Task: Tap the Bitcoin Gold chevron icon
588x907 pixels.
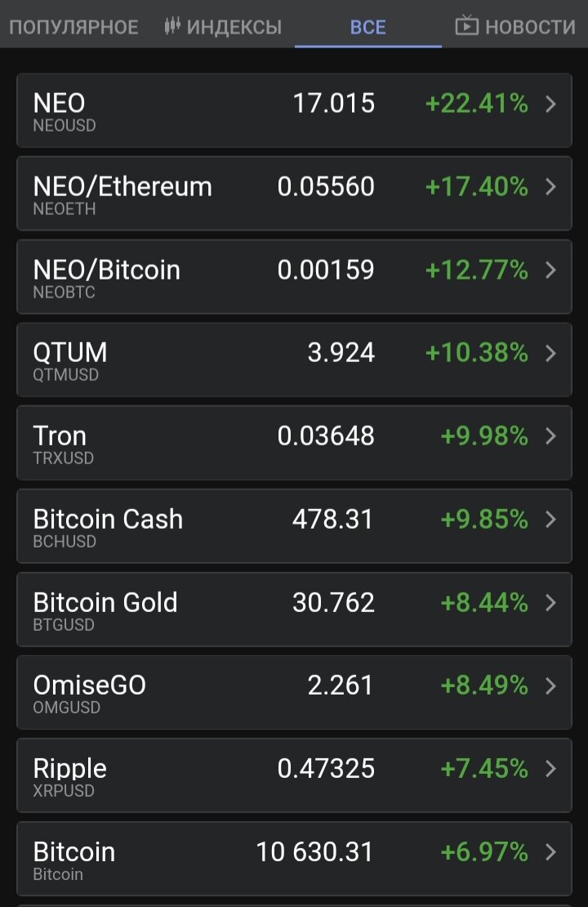Action: pos(551,603)
